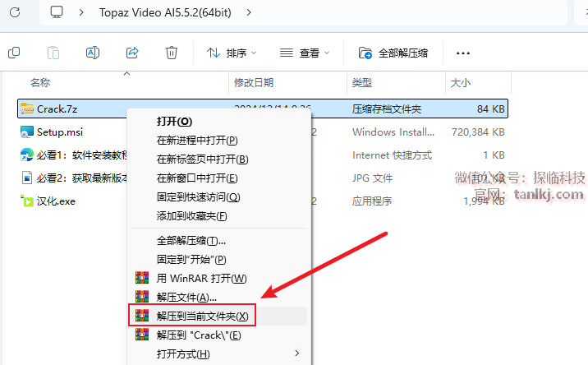588x365 pixels.
Task: Click the 压缩存档文件夹 type cell
Action: tap(387, 109)
